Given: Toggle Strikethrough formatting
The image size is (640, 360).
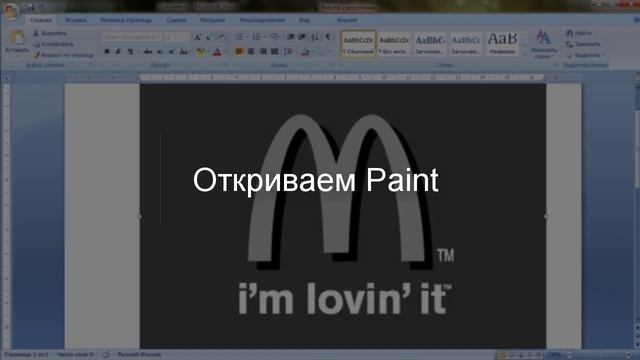Looking at the screenshot, I should point(148,52).
